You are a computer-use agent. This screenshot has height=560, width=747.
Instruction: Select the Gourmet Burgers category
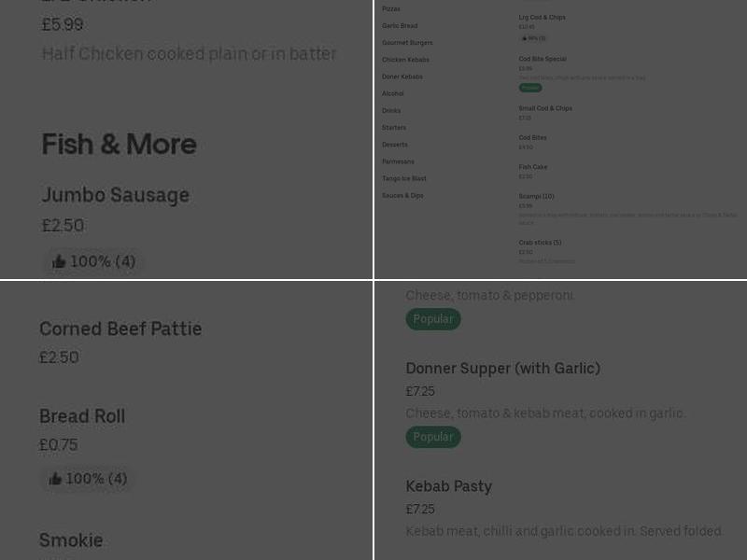coord(407,42)
